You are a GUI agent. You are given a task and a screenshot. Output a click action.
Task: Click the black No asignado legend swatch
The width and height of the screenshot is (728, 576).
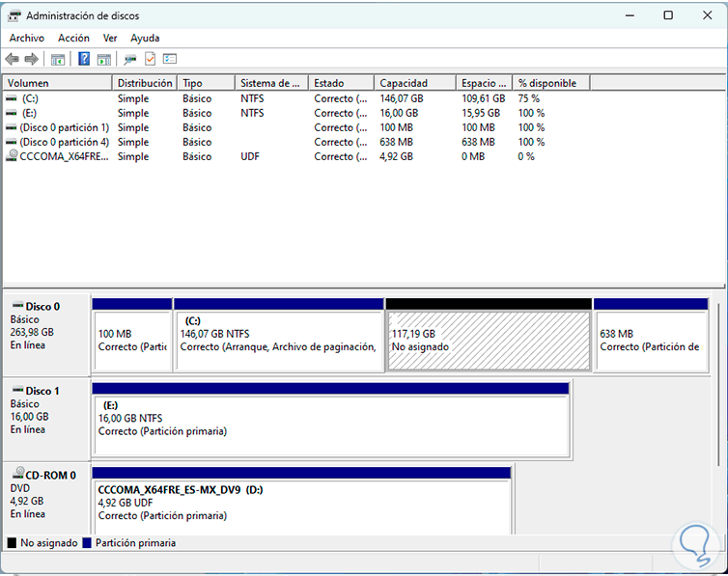(13, 542)
